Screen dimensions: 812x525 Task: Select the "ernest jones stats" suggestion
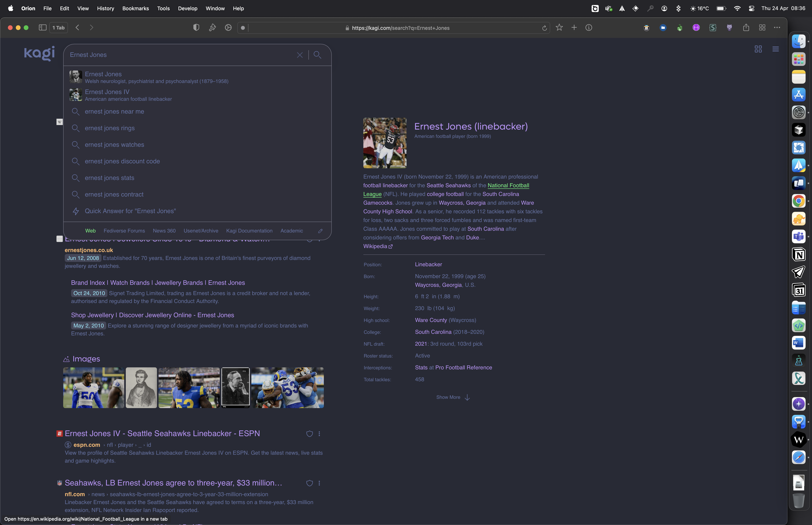[109, 178]
